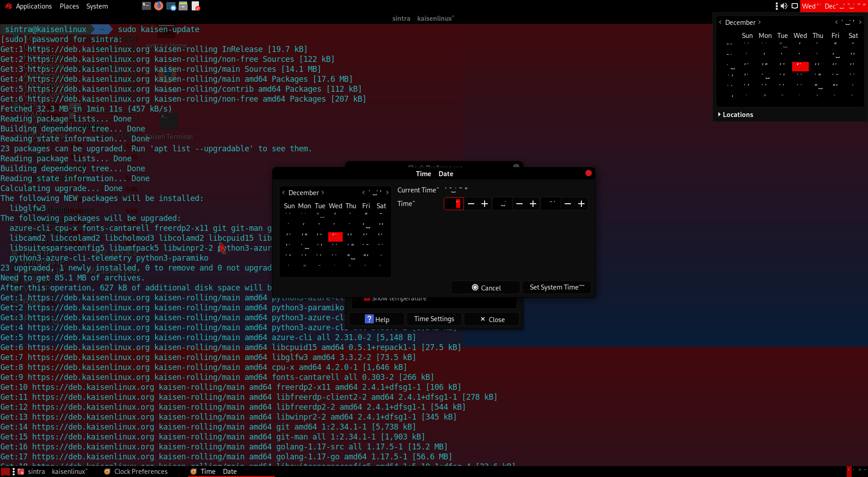The height and width of the screenshot is (477, 868).
Task: Decrease the minutes value with minus button
Action: (x=519, y=204)
